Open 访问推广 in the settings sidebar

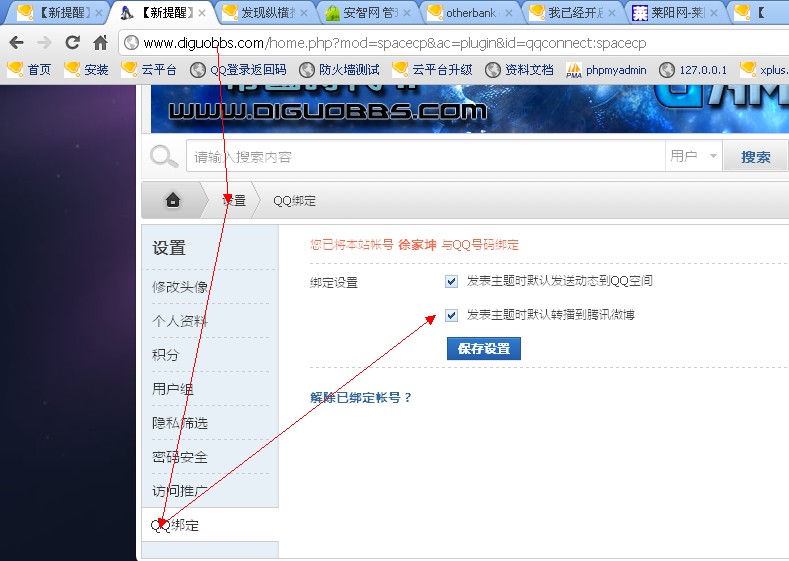pyautogui.click(x=180, y=491)
